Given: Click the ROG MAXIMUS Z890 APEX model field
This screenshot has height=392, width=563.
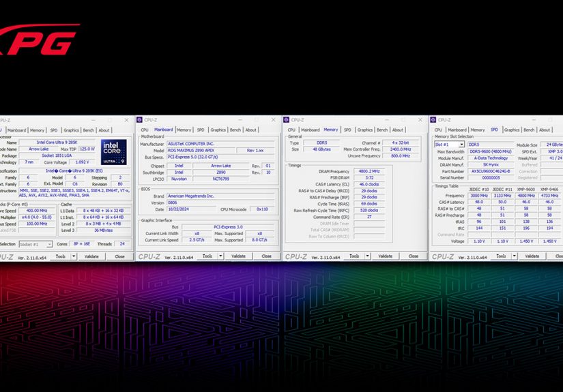Looking at the screenshot, I should [201, 151].
